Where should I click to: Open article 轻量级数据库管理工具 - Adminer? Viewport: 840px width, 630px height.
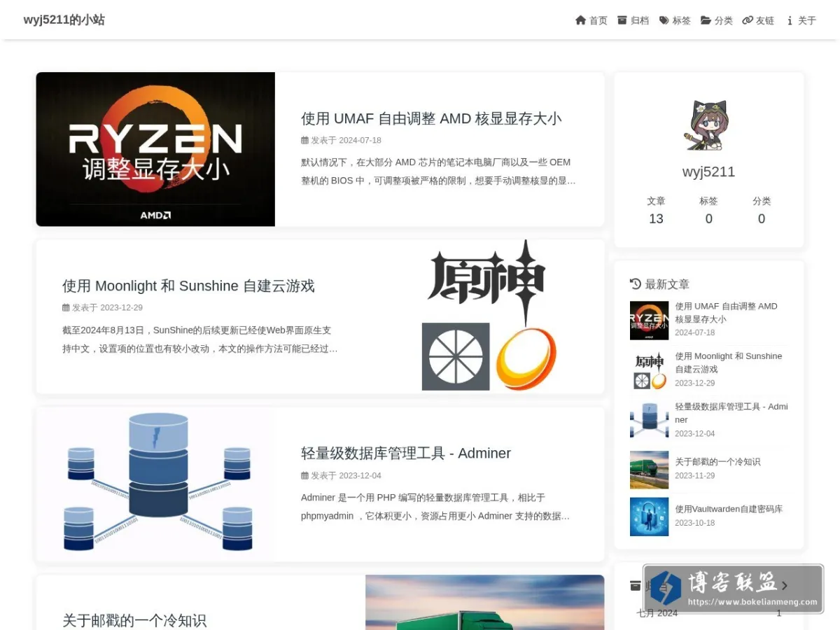coord(406,453)
